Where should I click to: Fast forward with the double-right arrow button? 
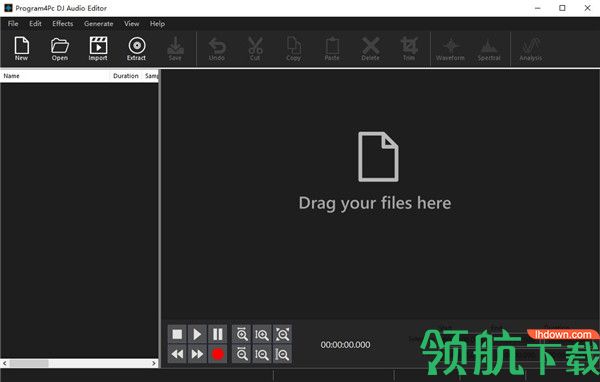(x=197, y=354)
